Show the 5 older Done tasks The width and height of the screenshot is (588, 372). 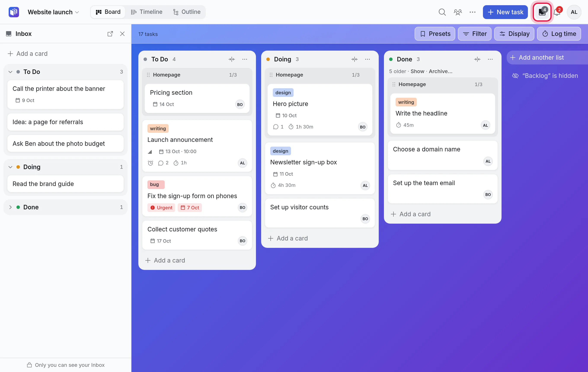coord(417,71)
